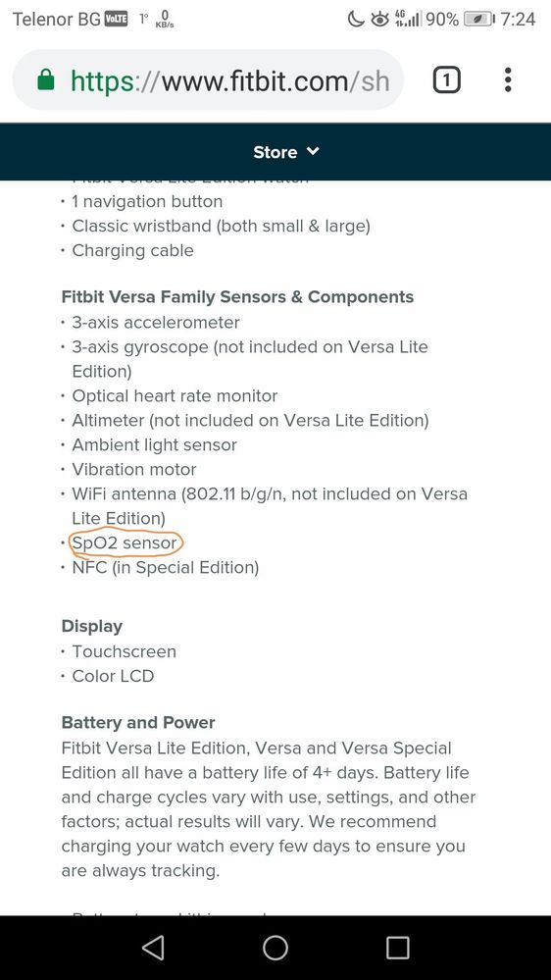Screen dimensions: 551x980
Task: Tap the signal strength indicator icon
Action: click(x=409, y=20)
